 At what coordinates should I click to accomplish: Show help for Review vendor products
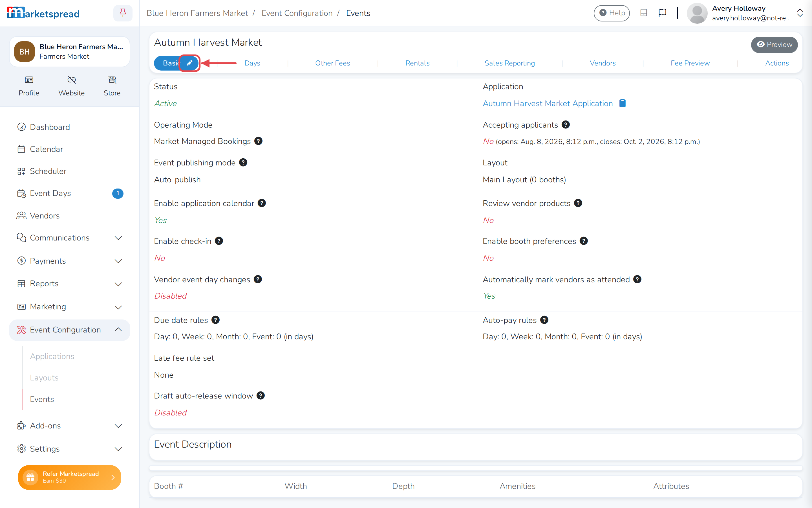click(578, 203)
